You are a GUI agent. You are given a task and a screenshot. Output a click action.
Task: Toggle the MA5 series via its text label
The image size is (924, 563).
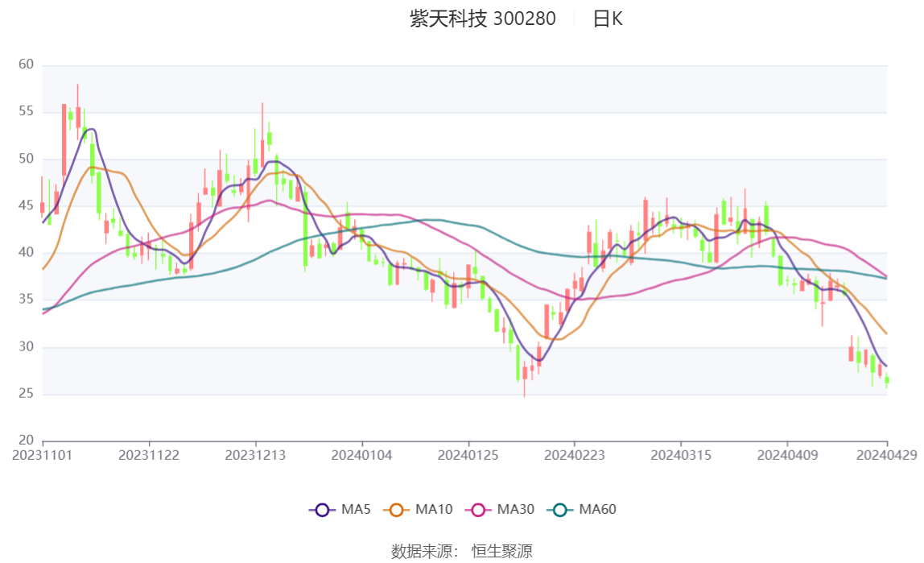(356, 510)
